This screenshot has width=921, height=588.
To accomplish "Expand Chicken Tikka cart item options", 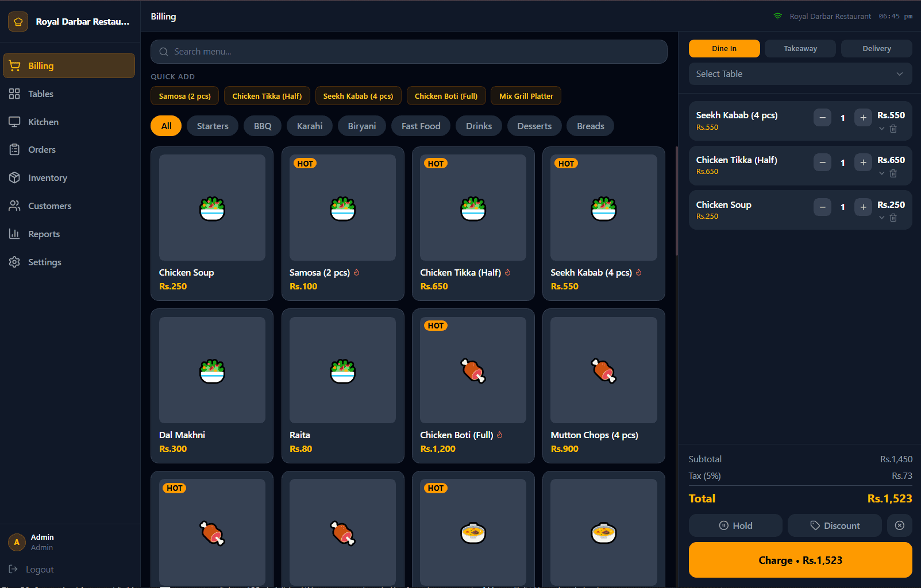I will point(881,173).
